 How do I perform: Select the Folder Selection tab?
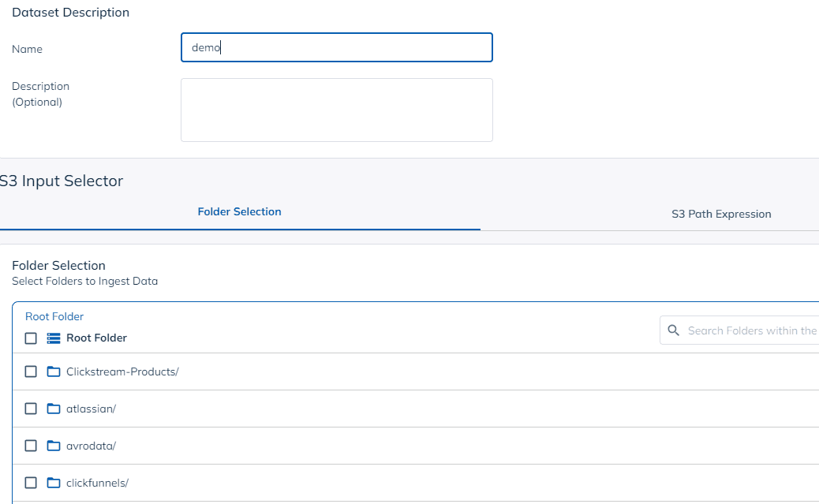[x=240, y=211]
